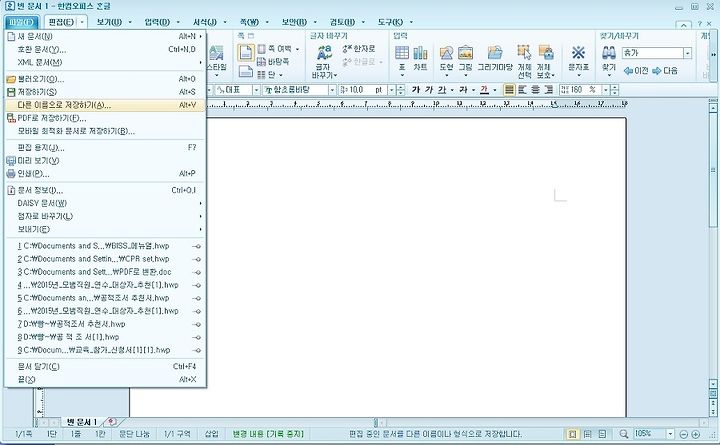Choose 다른 이름으로 저장하기 from File menu

[x=105, y=105]
